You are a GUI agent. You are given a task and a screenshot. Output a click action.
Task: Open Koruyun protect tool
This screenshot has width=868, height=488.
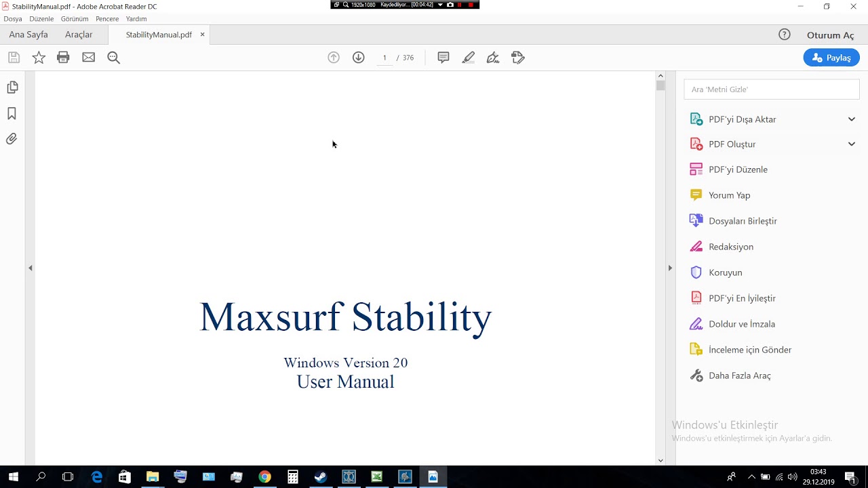726,272
